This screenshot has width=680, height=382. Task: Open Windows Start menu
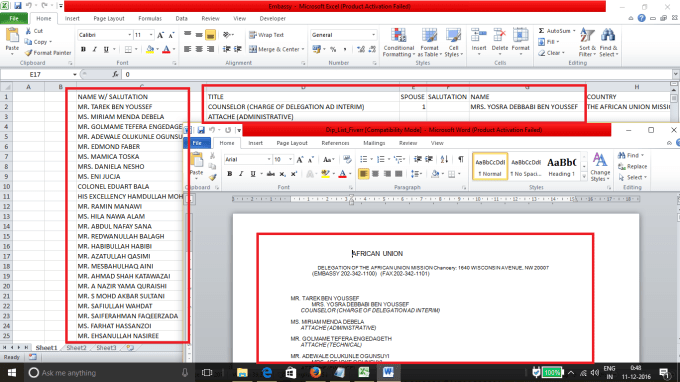(x=12, y=372)
